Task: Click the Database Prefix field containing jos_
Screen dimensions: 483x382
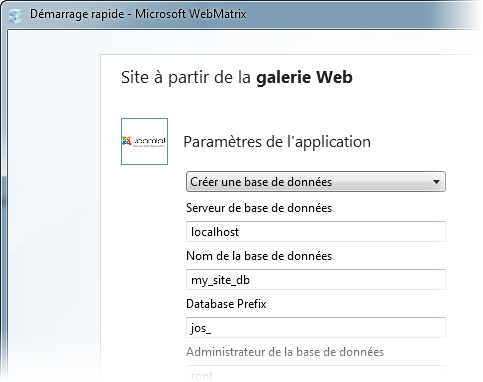Action: click(x=316, y=327)
